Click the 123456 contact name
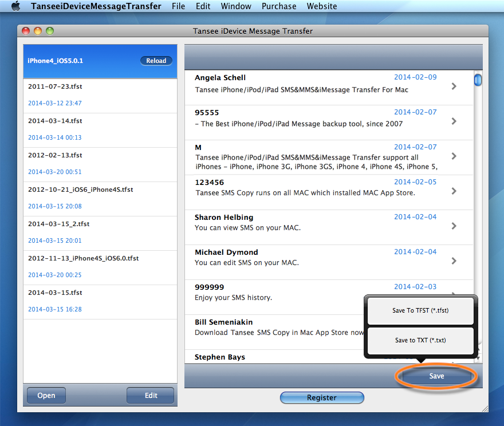Viewport: 504px width, 426px height. pyautogui.click(x=209, y=183)
